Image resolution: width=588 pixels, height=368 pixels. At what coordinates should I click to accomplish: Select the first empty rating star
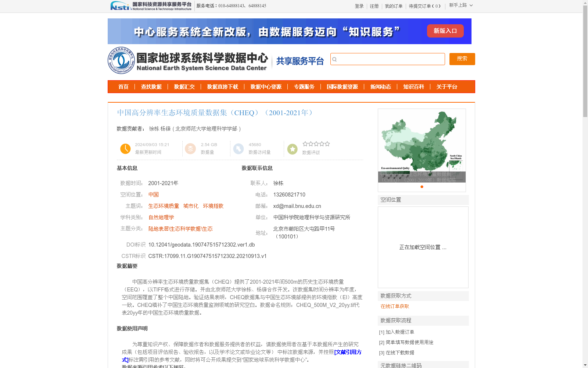(305, 144)
